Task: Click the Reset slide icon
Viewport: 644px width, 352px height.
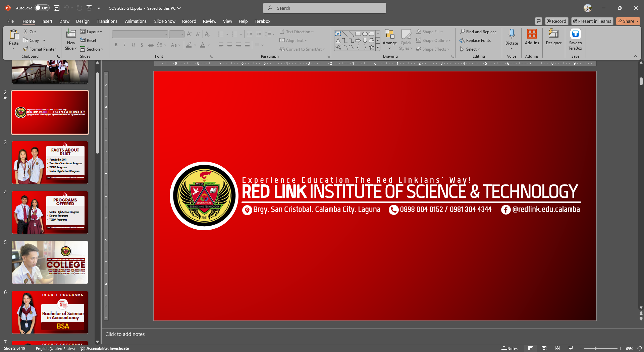Action: (83, 40)
